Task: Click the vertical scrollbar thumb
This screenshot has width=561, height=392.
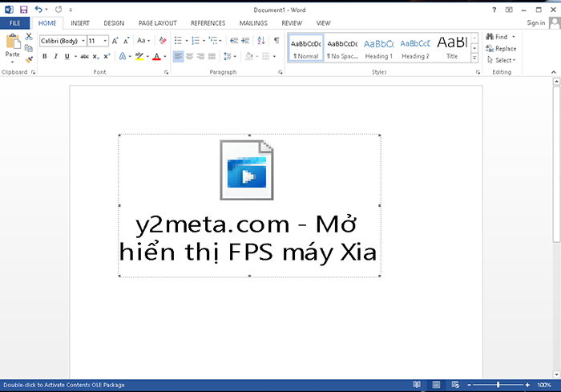Action: 556,164
